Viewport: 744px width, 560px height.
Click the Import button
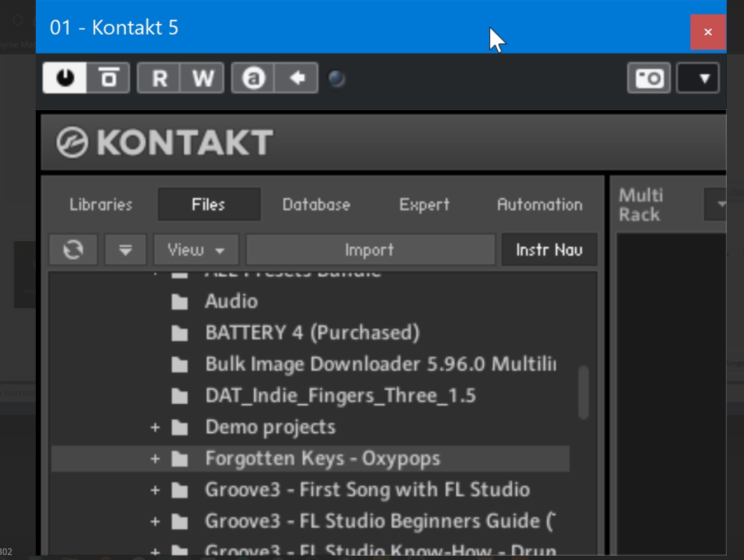point(370,250)
